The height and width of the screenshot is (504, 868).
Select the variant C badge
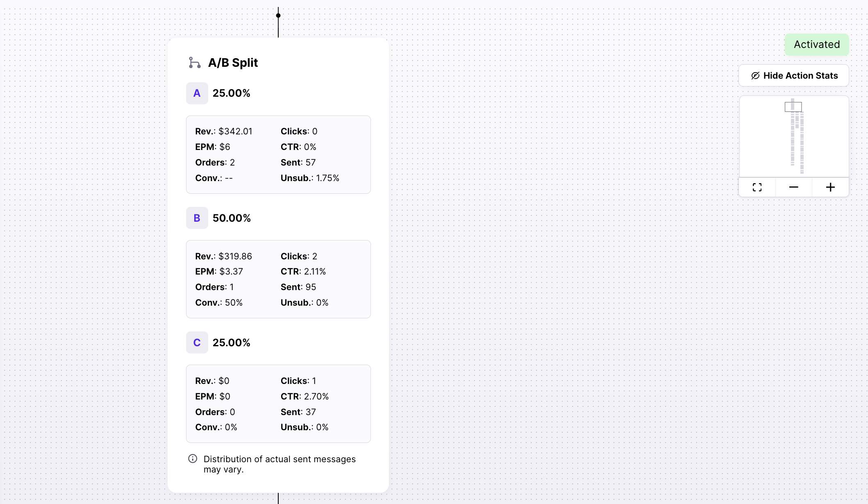coord(197,343)
